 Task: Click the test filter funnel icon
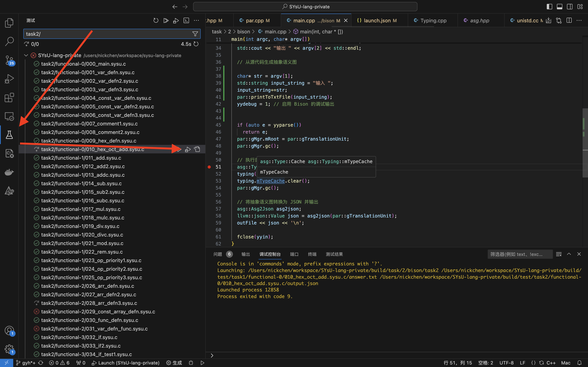coord(195,34)
